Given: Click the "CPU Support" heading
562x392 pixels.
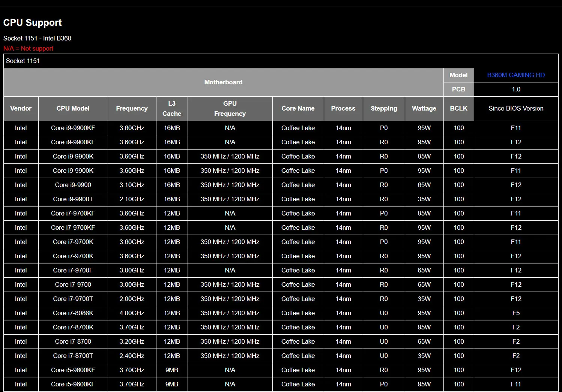Looking at the screenshot, I should (x=33, y=22).
